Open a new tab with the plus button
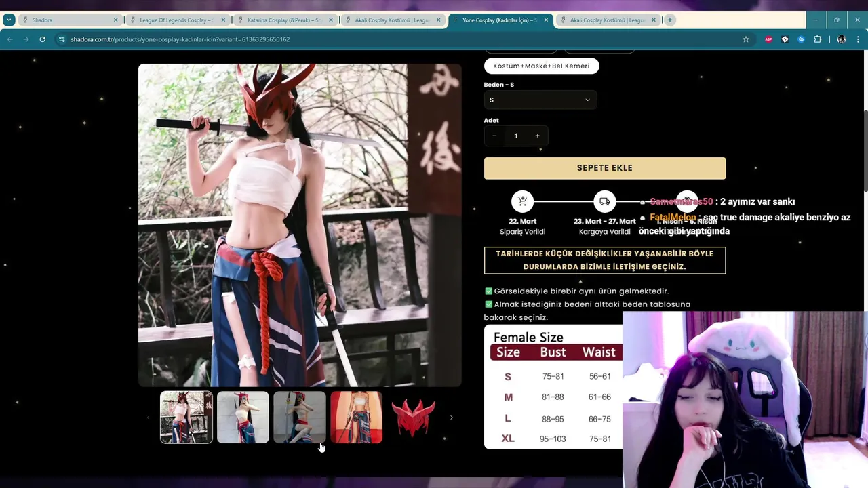 pyautogui.click(x=670, y=20)
